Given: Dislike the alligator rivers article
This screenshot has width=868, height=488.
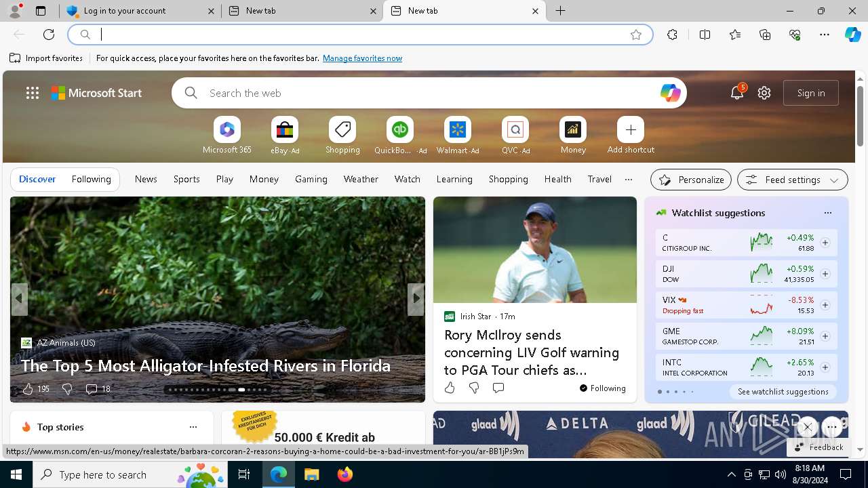Looking at the screenshot, I should coord(67,389).
